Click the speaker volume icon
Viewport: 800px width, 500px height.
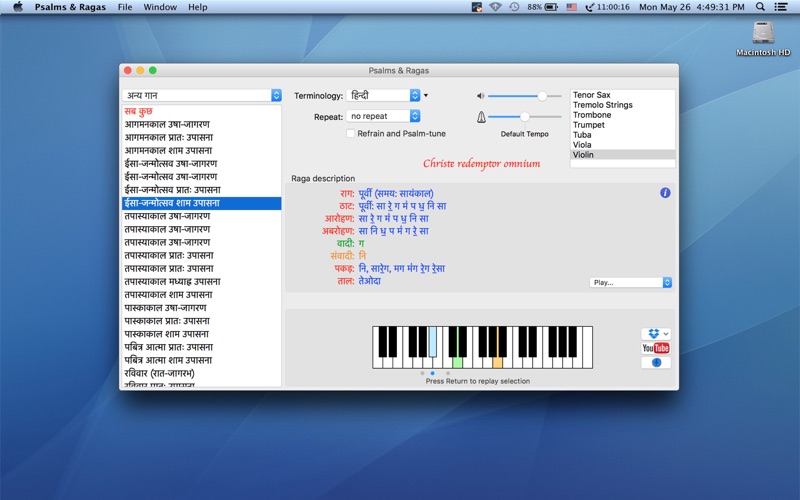click(x=481, y=96)
